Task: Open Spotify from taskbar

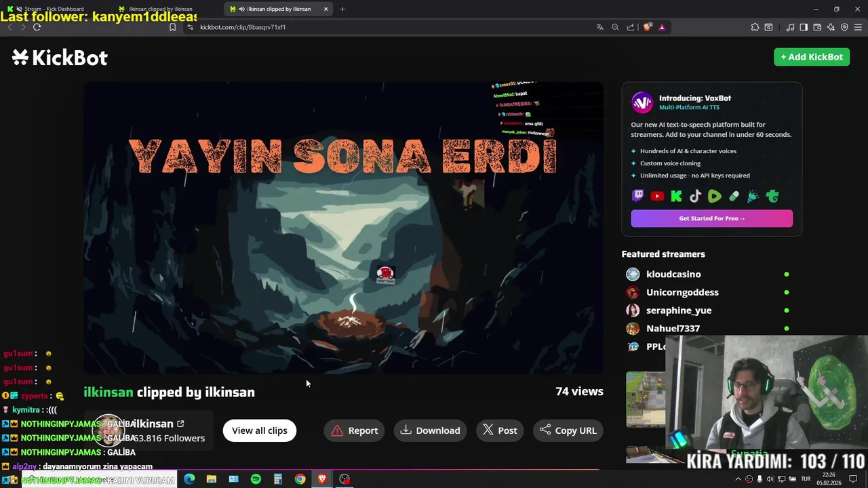Action: pos(256,479)
